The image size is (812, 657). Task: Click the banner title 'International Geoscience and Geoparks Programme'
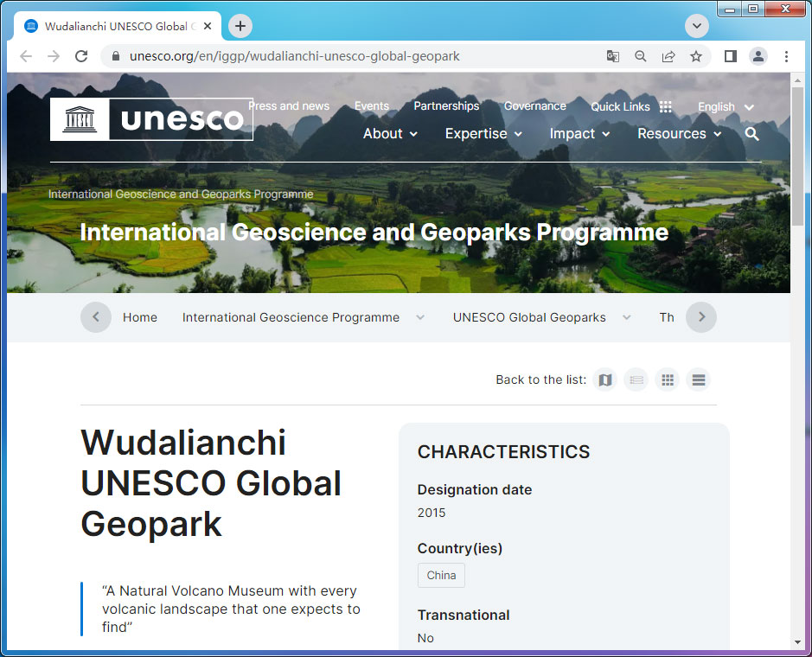[374, 233]
